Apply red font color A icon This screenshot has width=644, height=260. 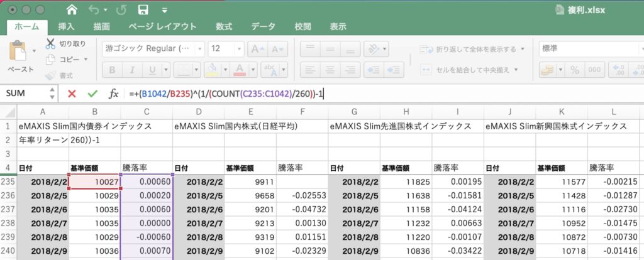pos(240,70)
